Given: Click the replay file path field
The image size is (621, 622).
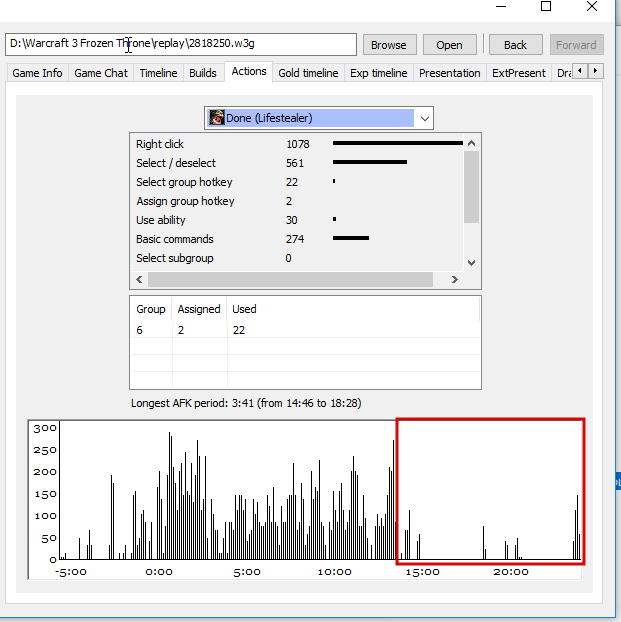Looking at the screenshot, I should pos(181,44).
